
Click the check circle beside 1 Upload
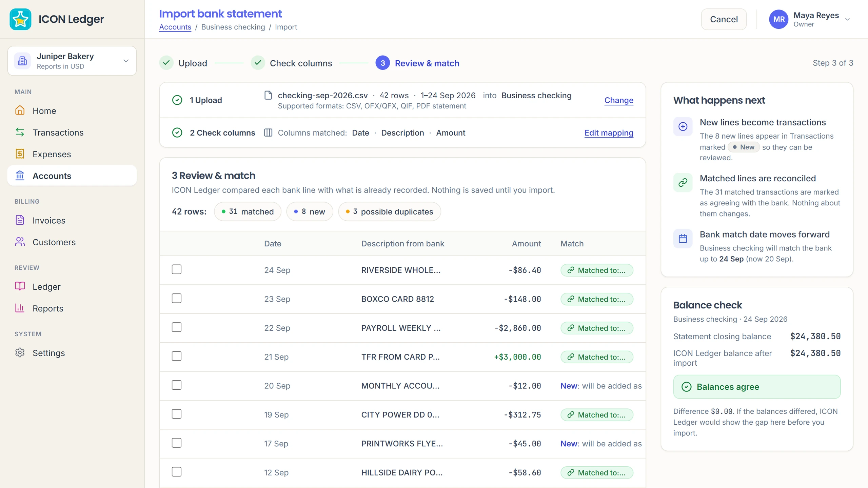point(177,100)
